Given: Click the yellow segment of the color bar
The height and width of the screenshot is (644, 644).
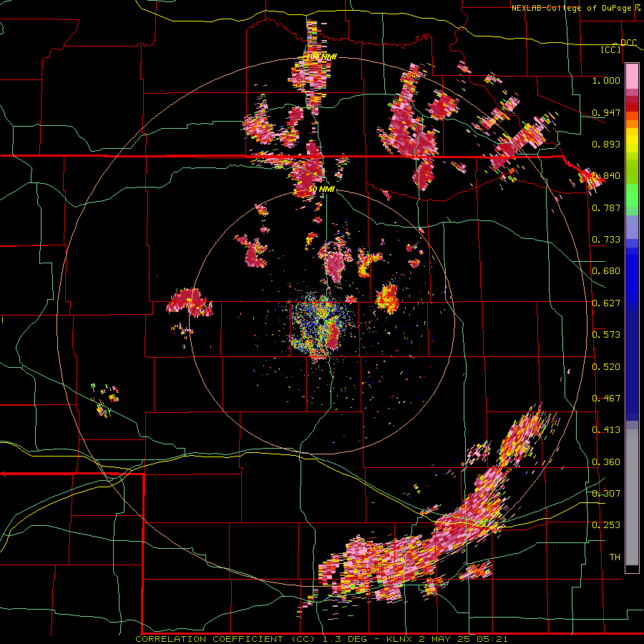Looking at the screenshot, I should (x=632, y=140).
